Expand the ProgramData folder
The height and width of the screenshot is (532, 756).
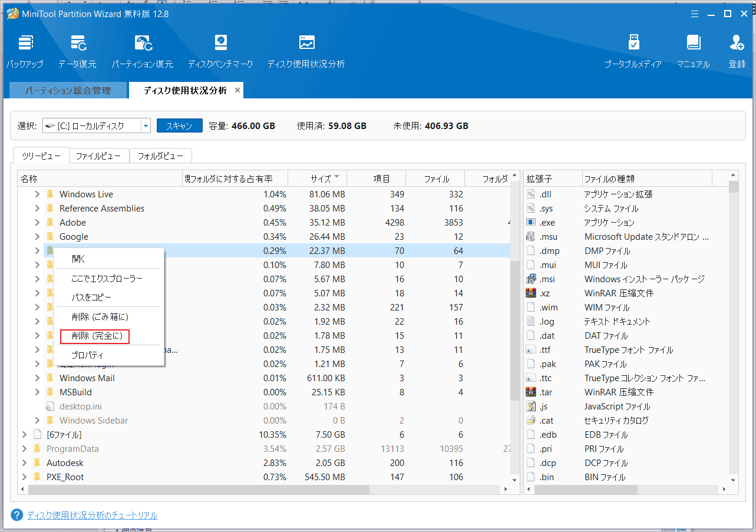click(x=24, y=449)
